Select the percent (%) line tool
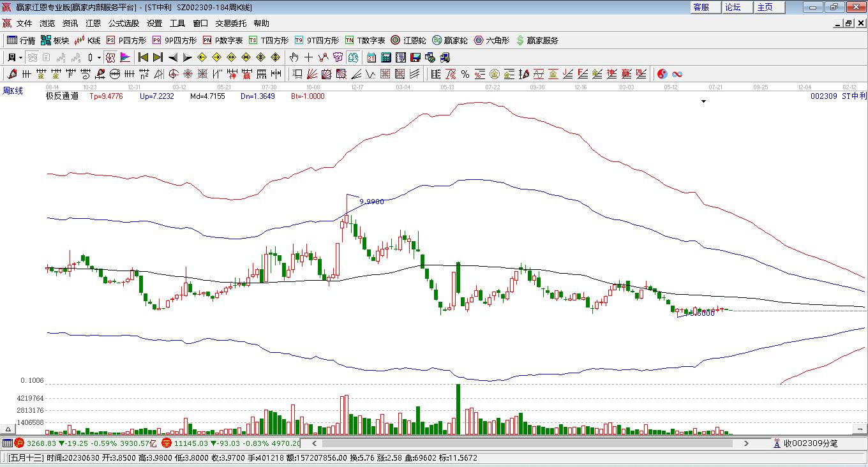868x467 pixels. pos(465,74)
